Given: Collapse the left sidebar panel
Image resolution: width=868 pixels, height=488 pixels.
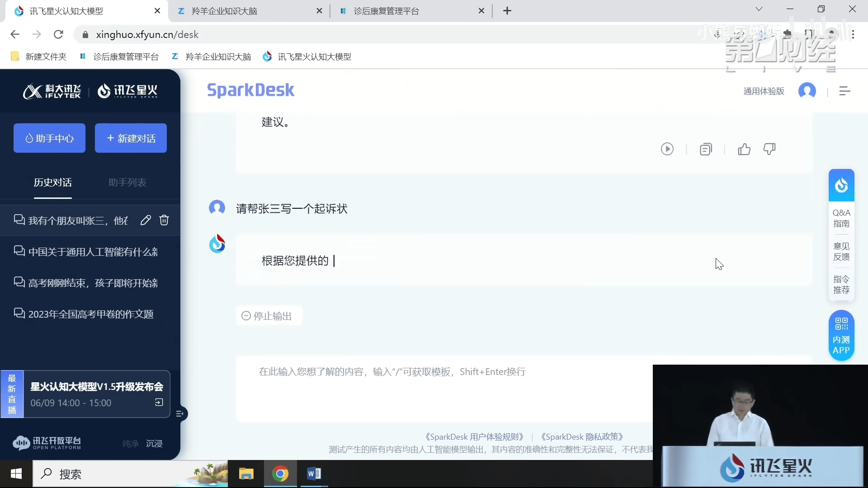Looking at the screenshot, I should pyautogui.click(x=180, y=413).
